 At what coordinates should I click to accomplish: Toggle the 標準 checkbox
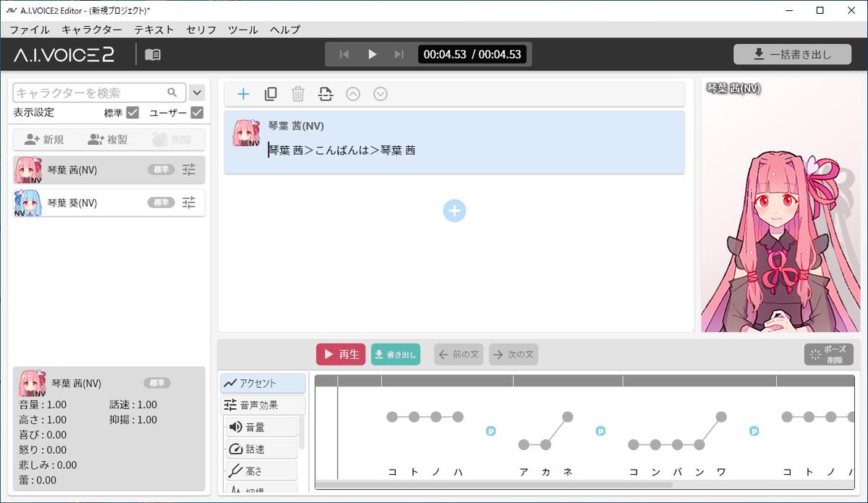click(132, 112)
